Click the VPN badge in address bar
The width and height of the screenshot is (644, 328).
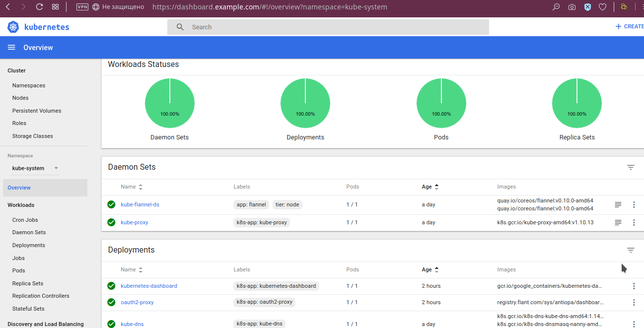[x=82, y=7]
